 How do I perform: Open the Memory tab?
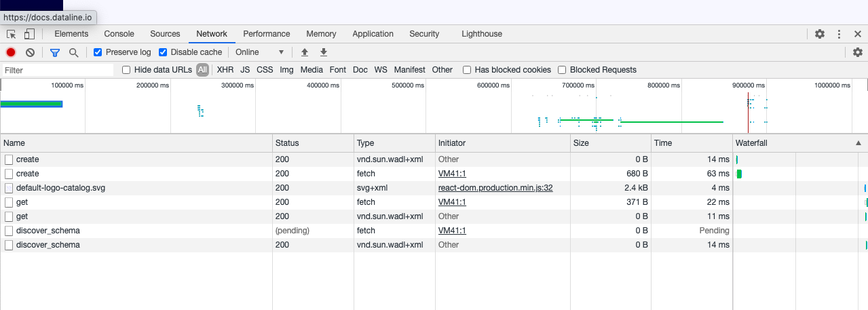(321, 34)
